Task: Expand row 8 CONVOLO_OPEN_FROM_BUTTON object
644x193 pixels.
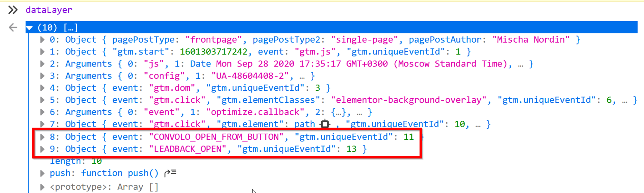Action: (42, 137)
